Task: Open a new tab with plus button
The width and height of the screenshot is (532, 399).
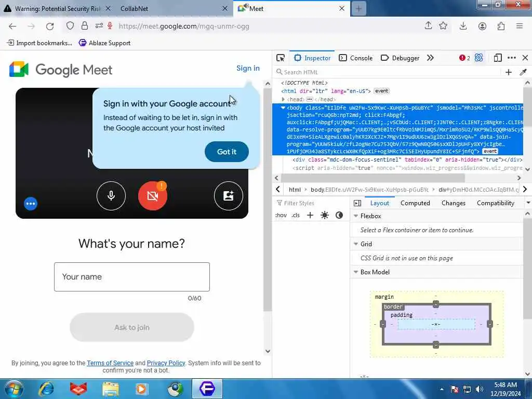Action: pyautogui.click(x=358, y=8)
